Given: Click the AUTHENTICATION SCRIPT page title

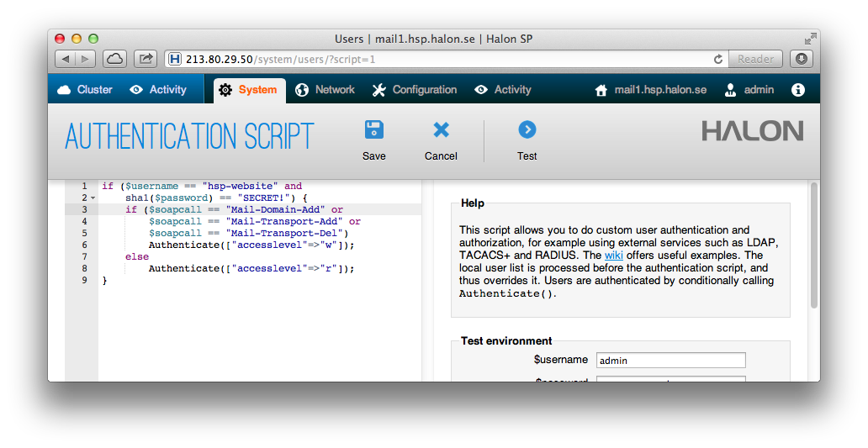Looking at the screenshot, I should (190, 137).
